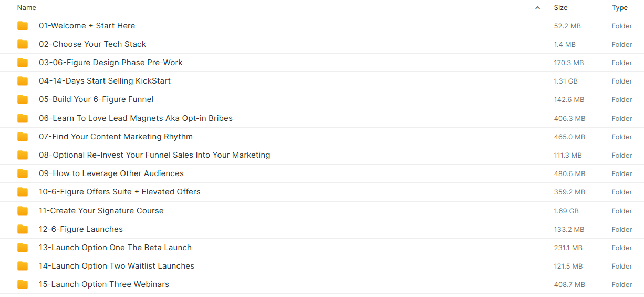644x297 pixels.
Task: Toggle sort order with the Name column arrow
Action: point(537,8)
